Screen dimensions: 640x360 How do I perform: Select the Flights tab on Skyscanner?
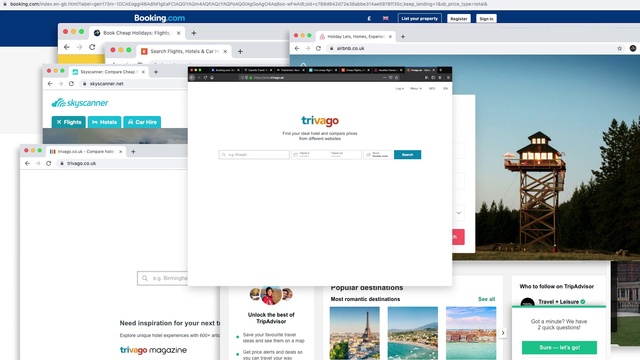click(69, 122)
